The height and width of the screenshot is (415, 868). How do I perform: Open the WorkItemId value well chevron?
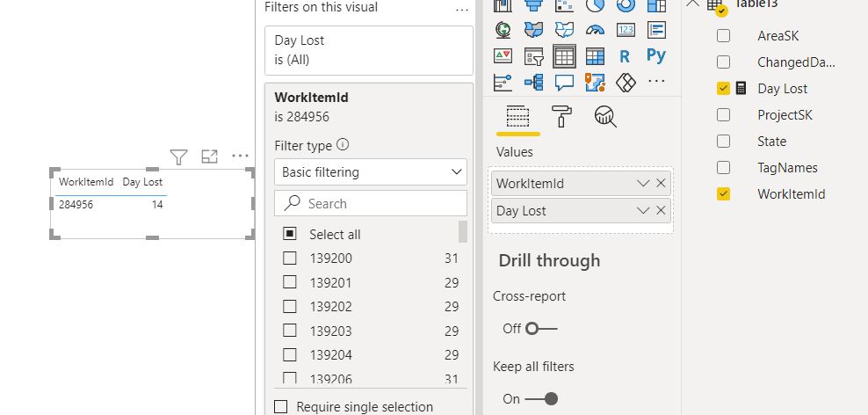[x=643, y=184]
